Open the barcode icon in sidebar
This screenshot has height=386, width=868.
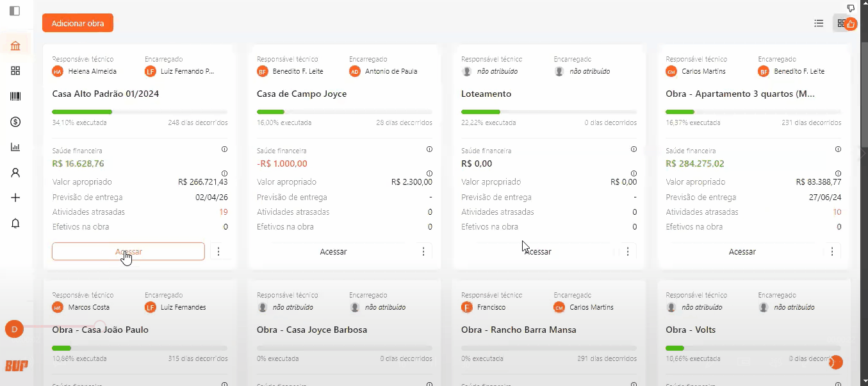[15, 96]
